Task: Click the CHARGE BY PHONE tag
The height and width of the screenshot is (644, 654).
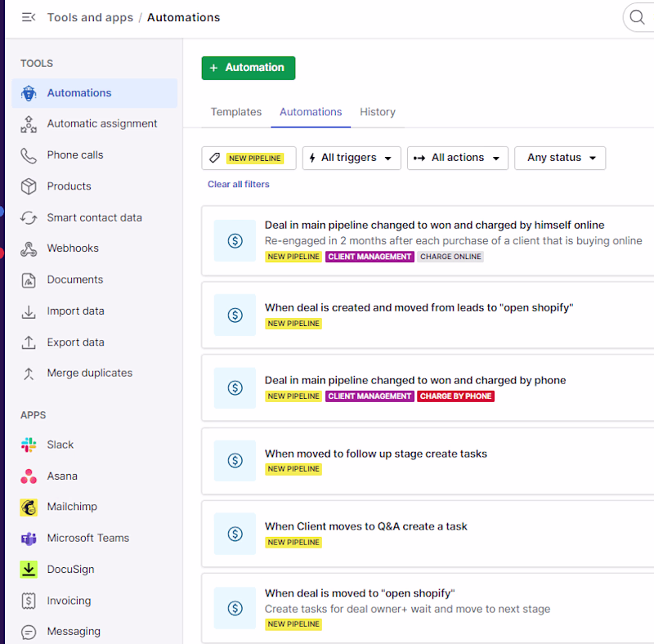Action: tap(455, 396)
